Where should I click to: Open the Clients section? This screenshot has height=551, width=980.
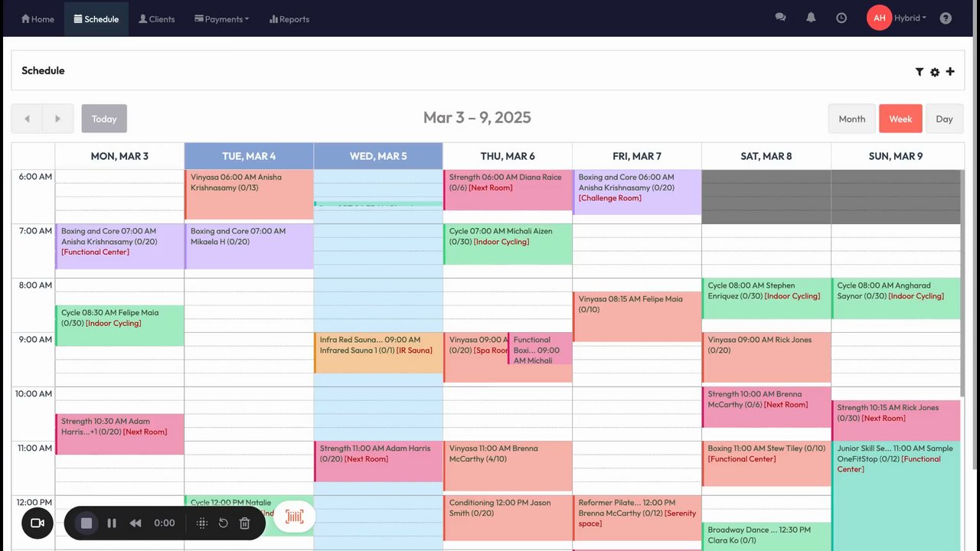[157, 19]
